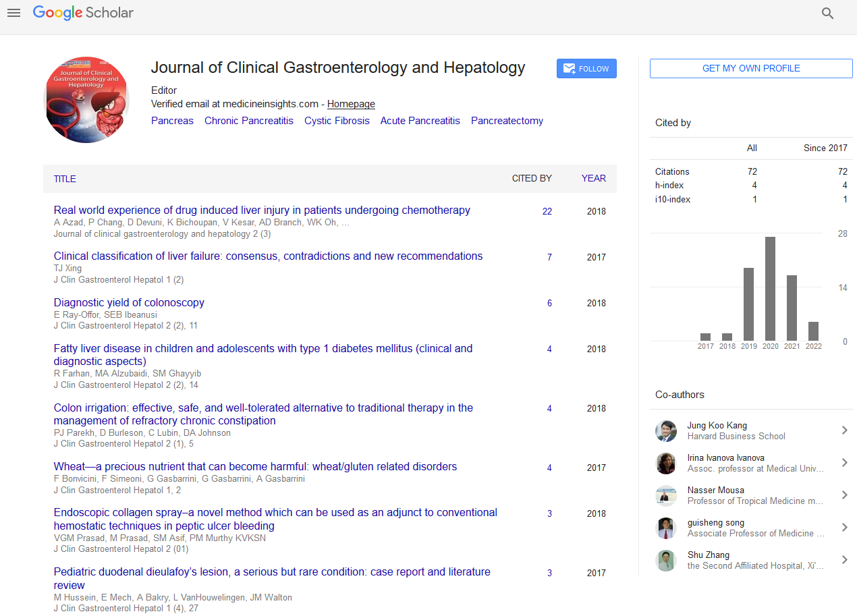This screenshot has width=857, height=616.
Task: Click the Follow button
Action: [586, 69]
